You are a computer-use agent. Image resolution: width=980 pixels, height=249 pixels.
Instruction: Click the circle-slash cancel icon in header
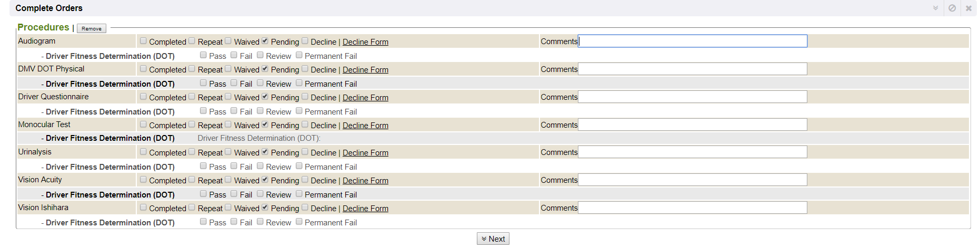(952, 8)
